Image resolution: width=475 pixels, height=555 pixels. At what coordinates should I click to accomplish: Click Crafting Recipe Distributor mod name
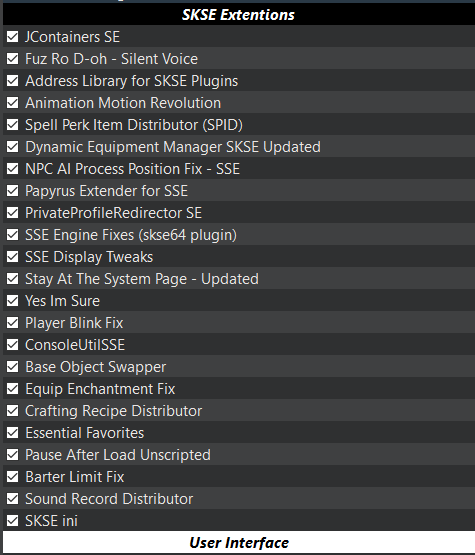[x=114, y=411]
